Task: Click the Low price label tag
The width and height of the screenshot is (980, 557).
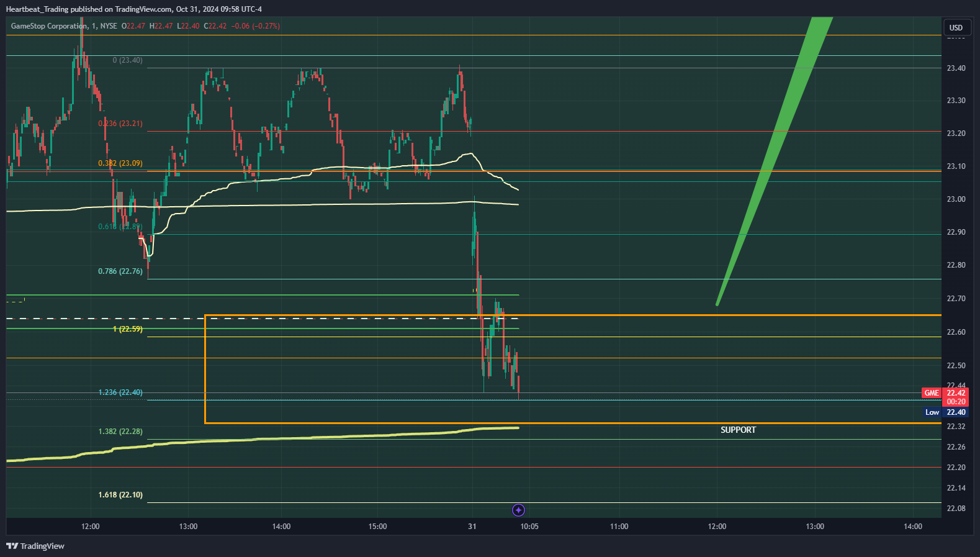Action: point(932,412)
